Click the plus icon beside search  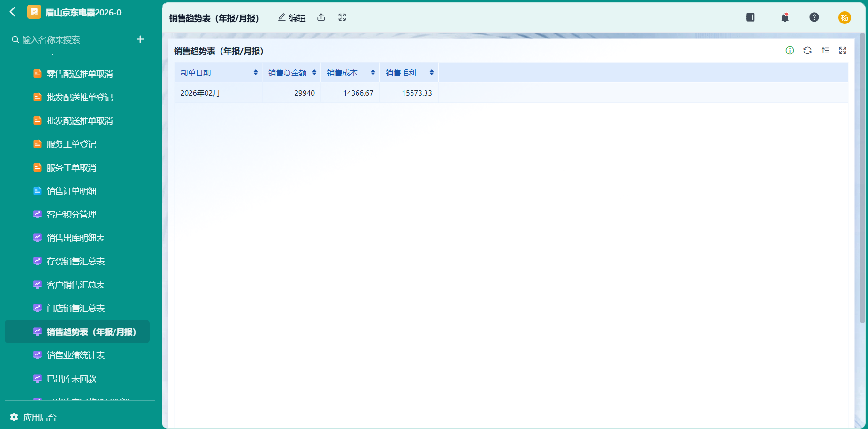(x=140, y=39)
